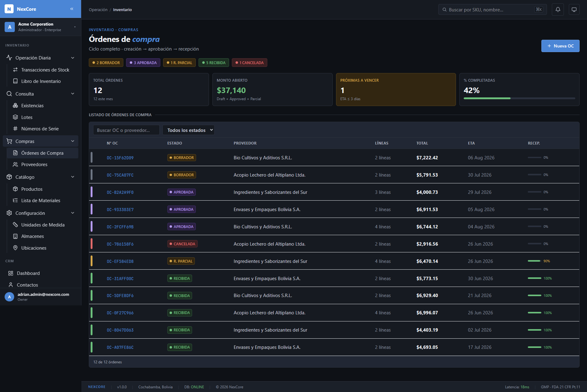
Task: Collapse the Consulta section chevron
Action: (73, 94)
